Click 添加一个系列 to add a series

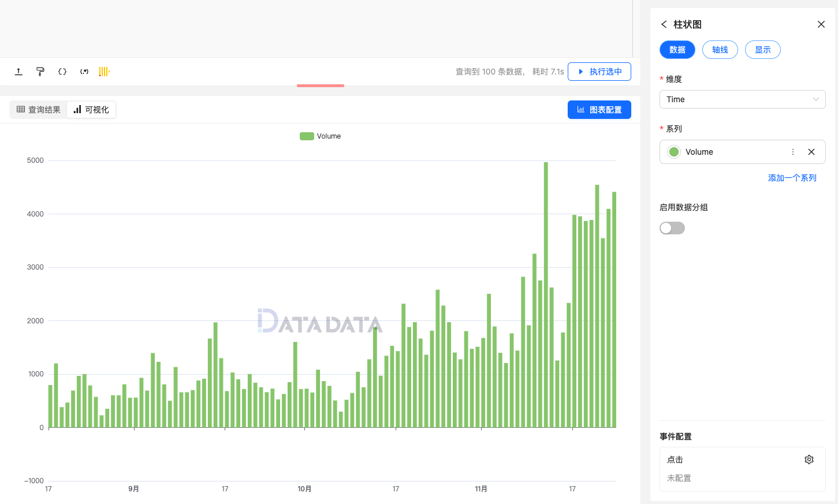792,178
